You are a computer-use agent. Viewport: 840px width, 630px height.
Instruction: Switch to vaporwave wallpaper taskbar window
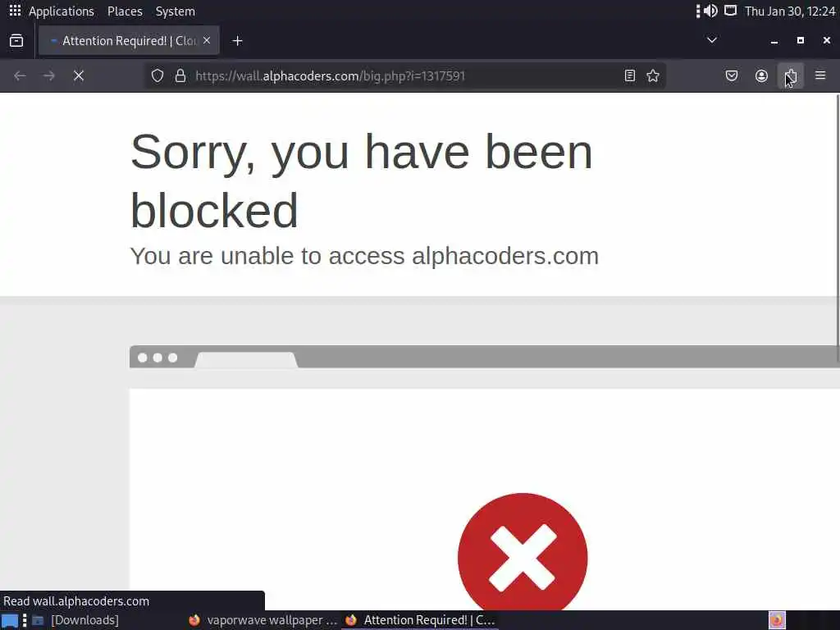(x=263, y=620)
